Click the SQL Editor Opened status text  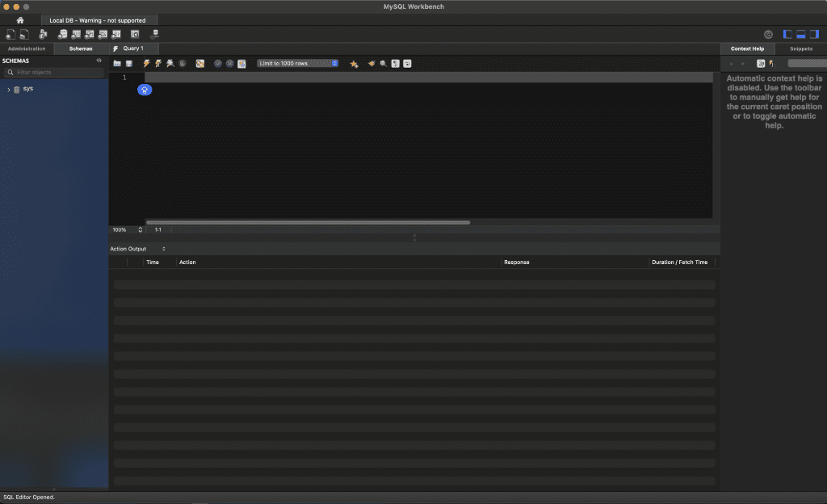(29, 498)
